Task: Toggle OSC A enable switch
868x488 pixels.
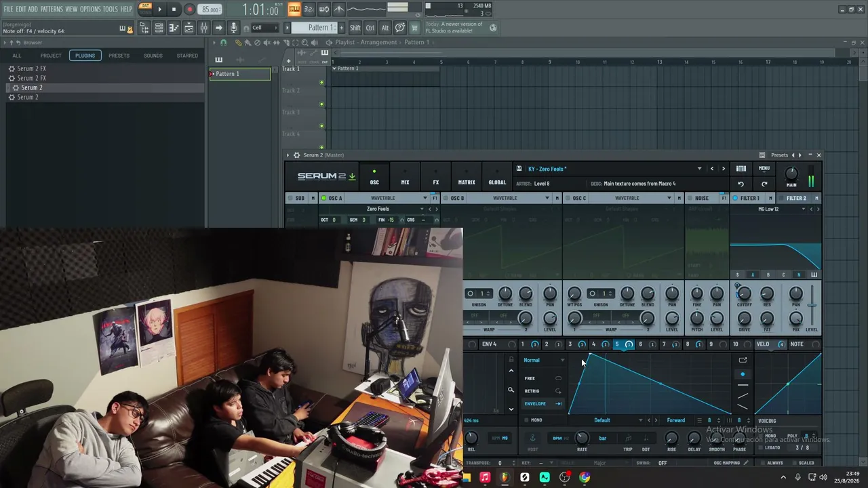Action: pyautogui.click(x=324, y=198)
